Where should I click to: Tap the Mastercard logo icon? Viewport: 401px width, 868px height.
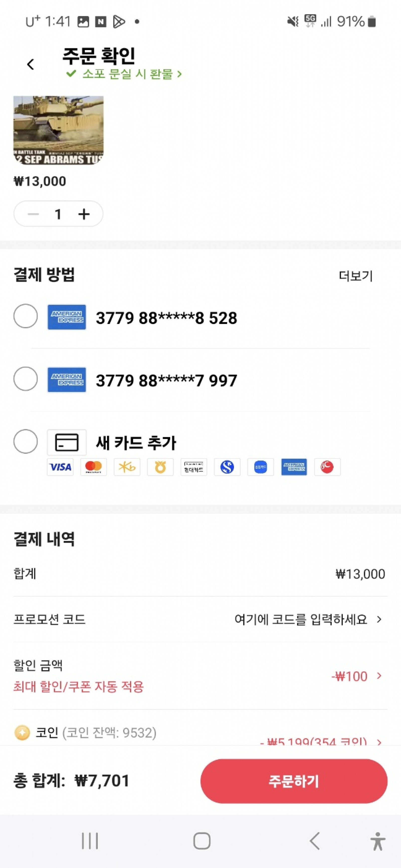tap(93, 467)
